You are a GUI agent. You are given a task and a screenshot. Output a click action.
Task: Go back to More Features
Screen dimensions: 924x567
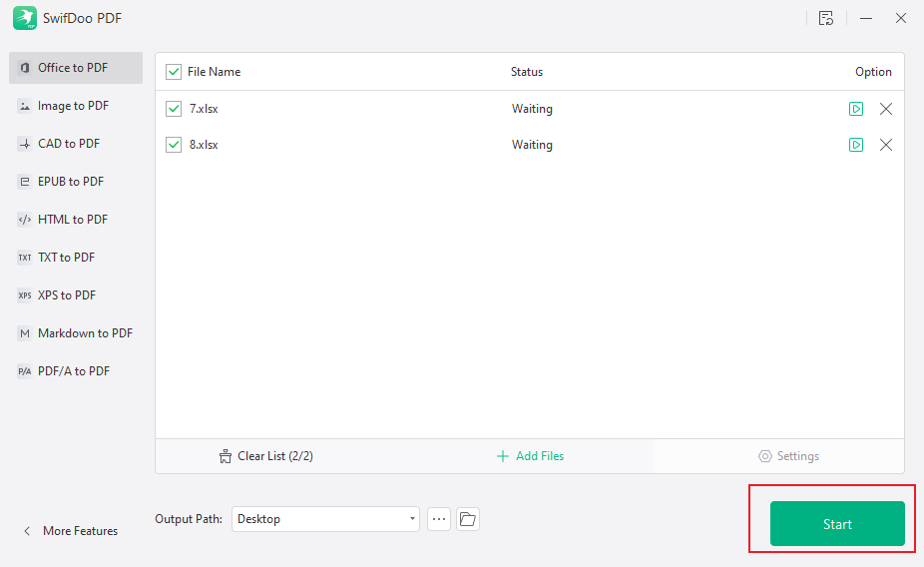pos(71,531)
